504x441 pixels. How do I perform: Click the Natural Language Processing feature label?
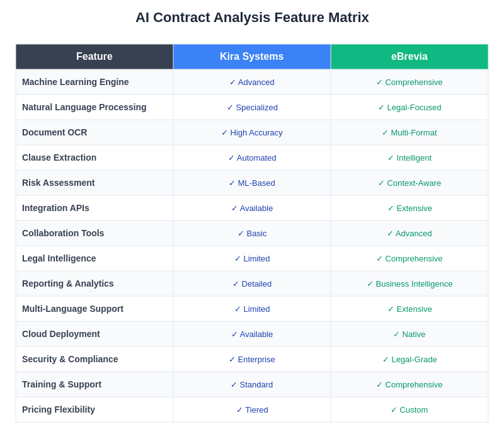click(84, 107)
